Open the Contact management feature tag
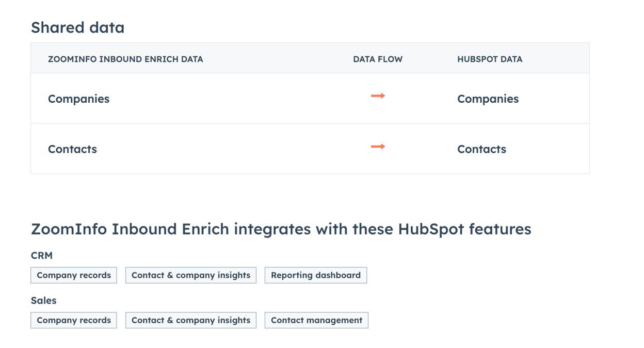 pos(316,320)
